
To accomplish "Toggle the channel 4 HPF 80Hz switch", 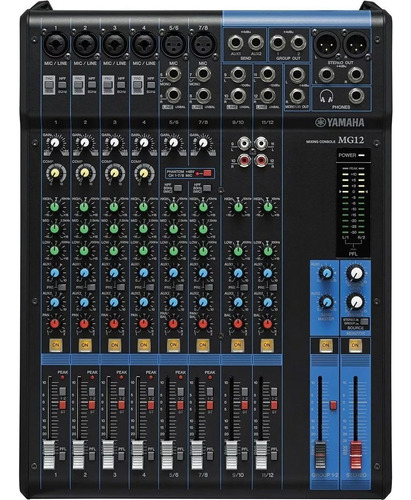I will [151, 85].
